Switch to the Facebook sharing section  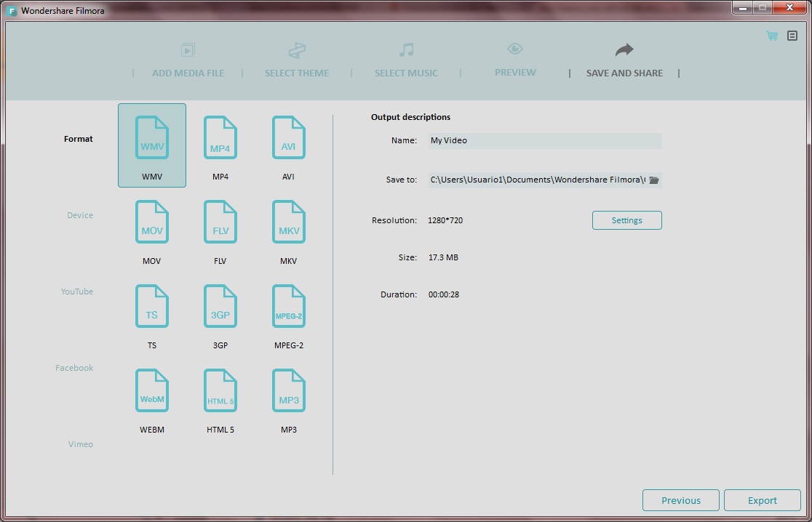pos(74,367)
